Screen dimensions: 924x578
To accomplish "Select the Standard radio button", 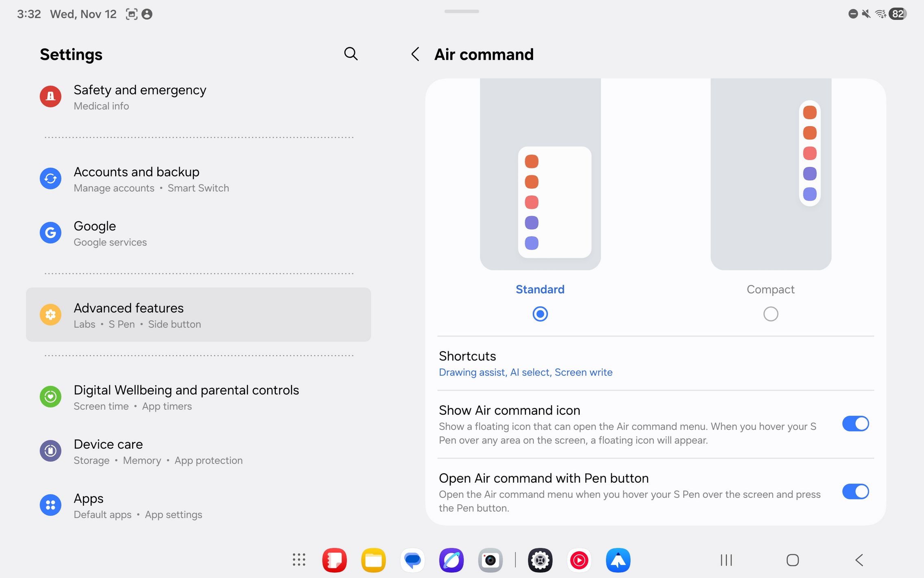I will click(x=540, y=314).
